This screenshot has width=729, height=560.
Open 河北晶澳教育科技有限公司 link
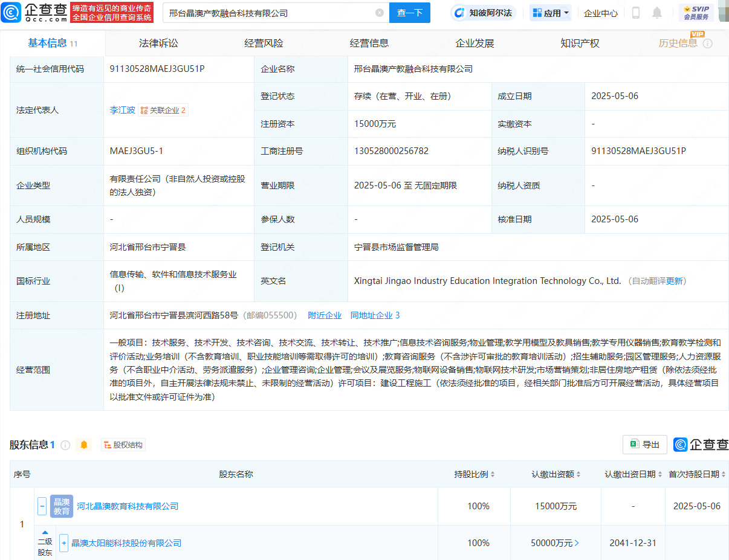[128, 506]
